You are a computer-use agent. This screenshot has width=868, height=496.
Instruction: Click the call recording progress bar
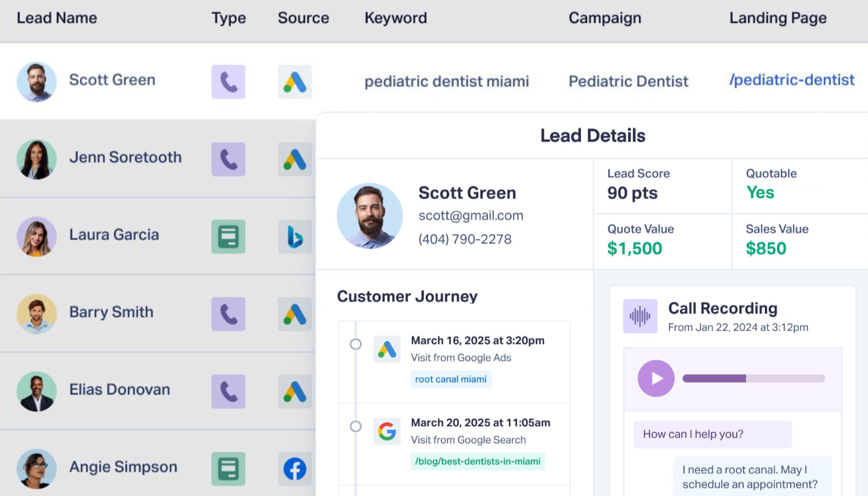(753, 378)
